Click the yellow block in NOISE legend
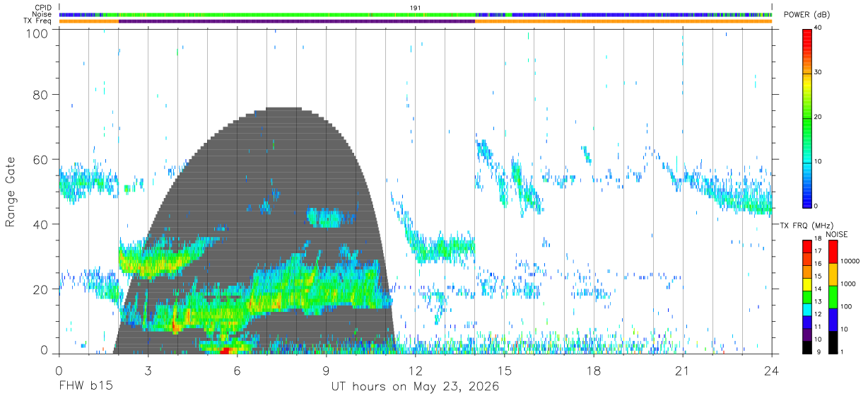The width and height of the screenshot is (868, 401). tap(833, 274)
